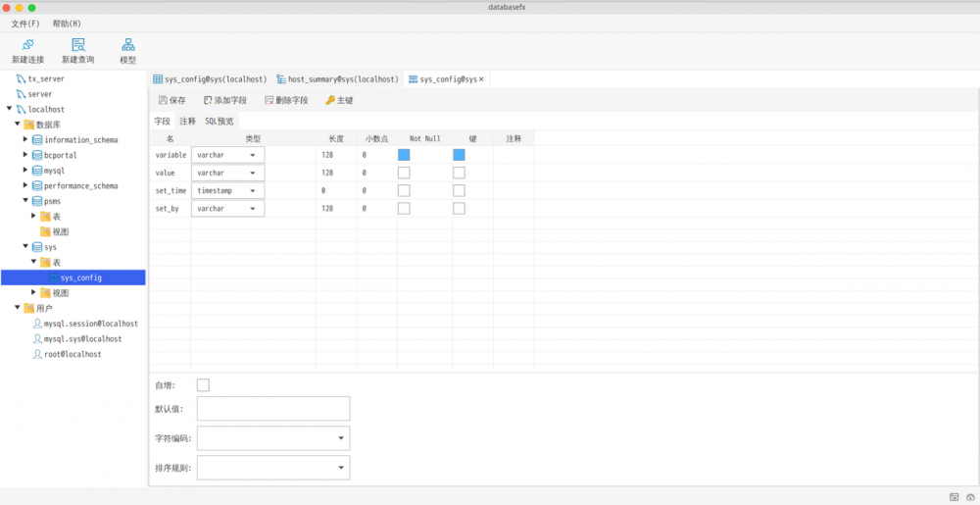The width and height of the screenshot is (980, 505).
Task: Close the sys_config@sys design tab
Action: [x=481, y=79]
